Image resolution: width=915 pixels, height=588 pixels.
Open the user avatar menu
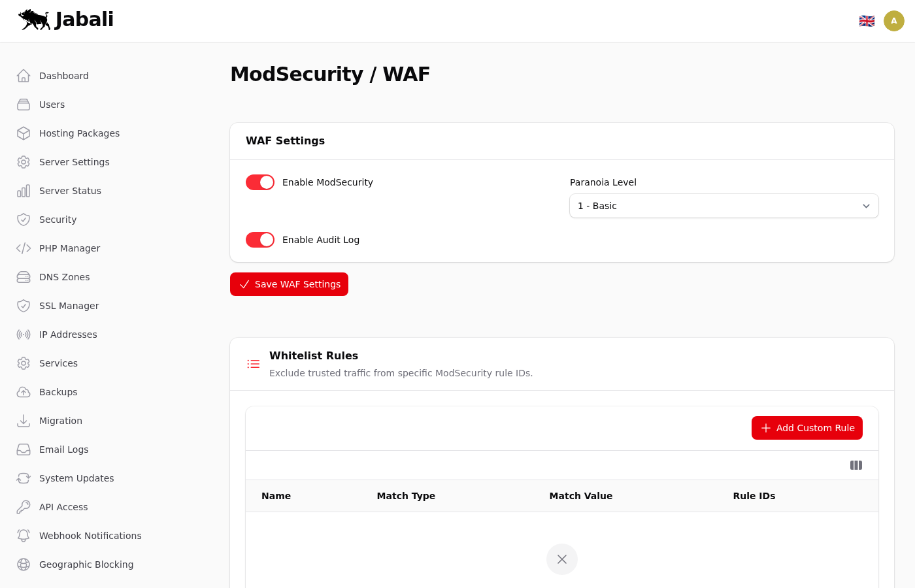point(893,21)
